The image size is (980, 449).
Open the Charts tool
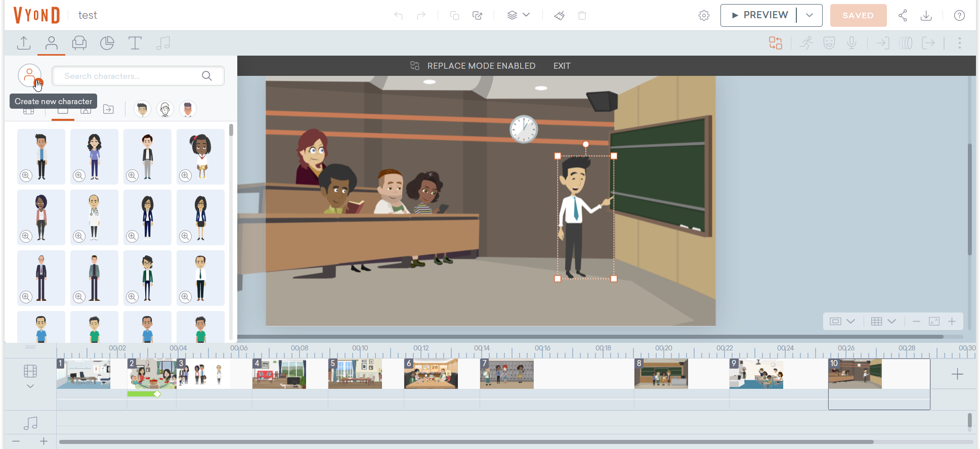pos(107,43)
